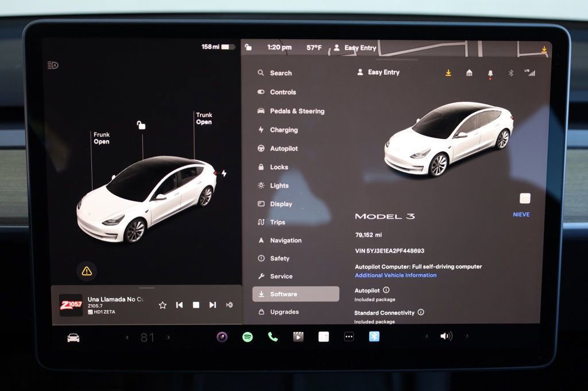Screen dimensions: 588x391
Task: Tap the info icon next to Standard Connectivity
Action: point(421,312)
